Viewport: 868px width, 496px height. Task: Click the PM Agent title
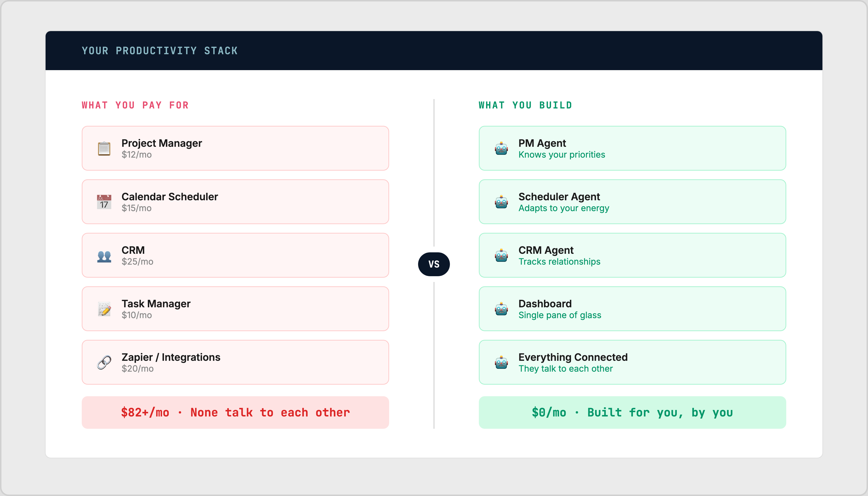click(542, 143)
